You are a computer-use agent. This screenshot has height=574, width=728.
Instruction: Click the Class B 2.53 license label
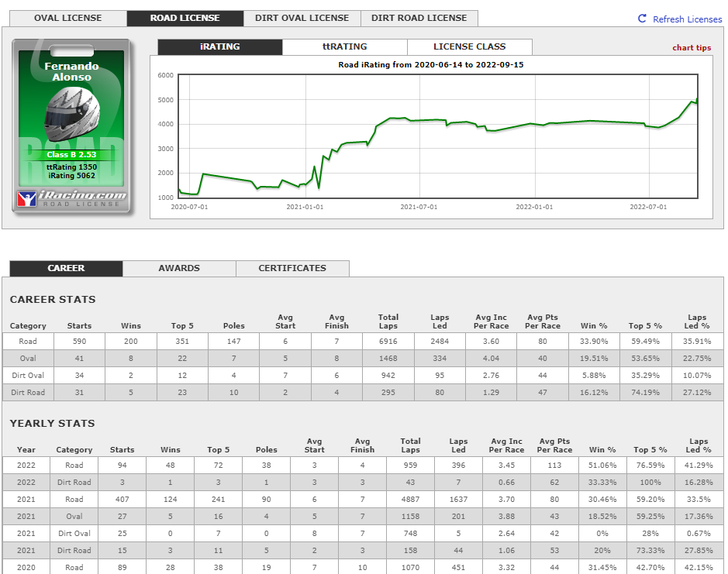point(71,154)
